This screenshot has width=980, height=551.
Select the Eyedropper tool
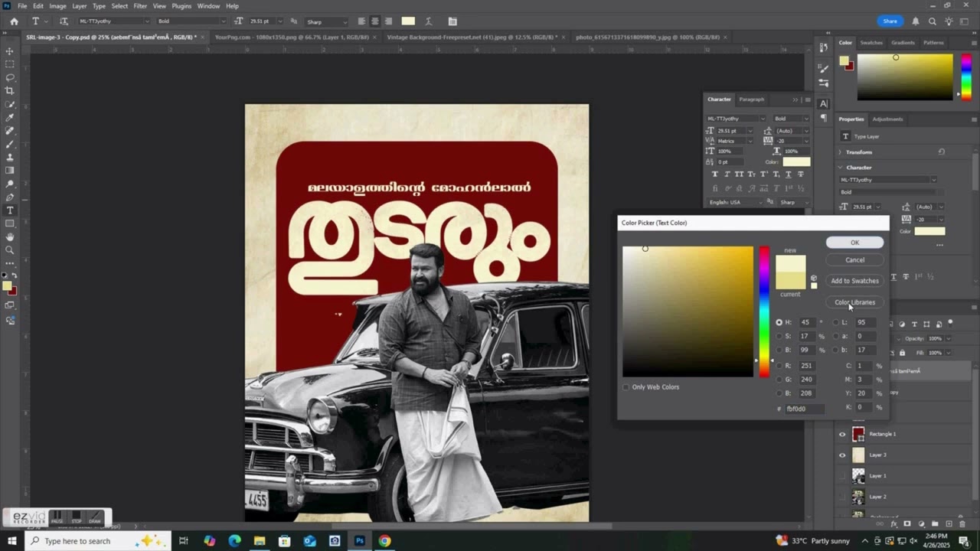click(x=10, y=117)
